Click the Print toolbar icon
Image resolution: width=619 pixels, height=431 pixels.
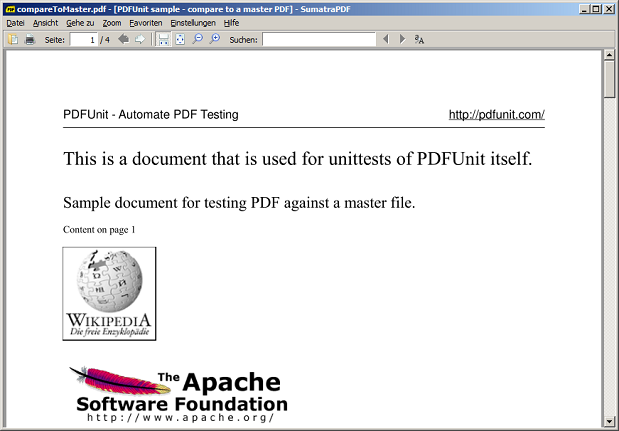(30, 39)
